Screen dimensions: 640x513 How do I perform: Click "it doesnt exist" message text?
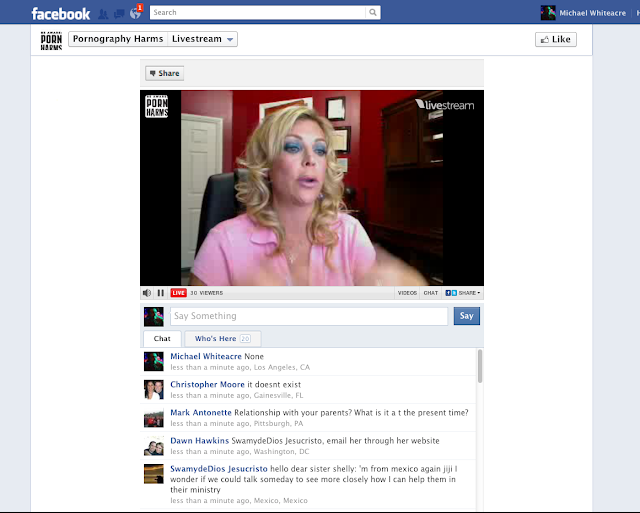coord(274,384)
